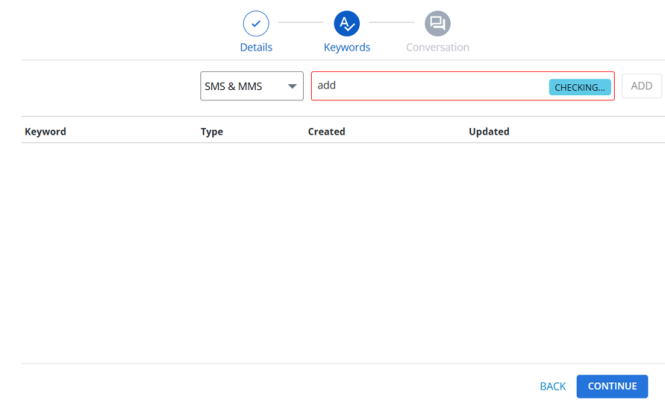Sort by the Type column header
The image size is (665, 400).
point(211,131)
